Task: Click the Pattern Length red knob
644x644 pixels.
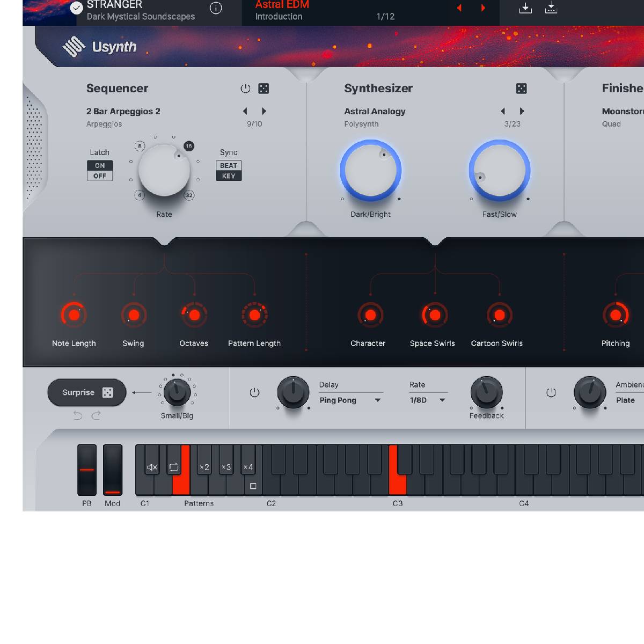Action: coord(254,315)
